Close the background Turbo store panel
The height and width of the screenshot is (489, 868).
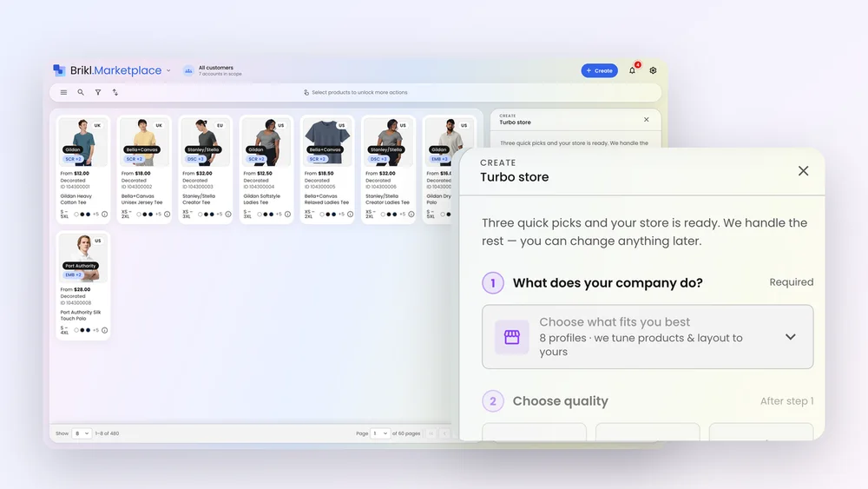coord(646,120)
